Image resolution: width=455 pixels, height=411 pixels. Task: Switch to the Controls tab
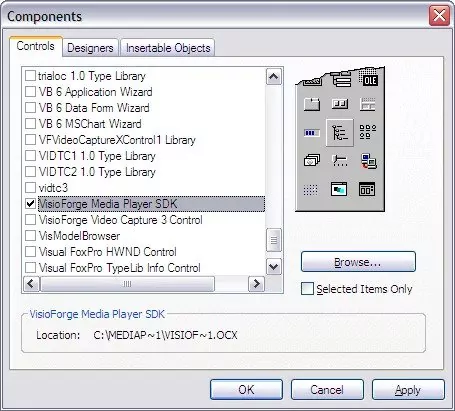click(x=36, y=46)
